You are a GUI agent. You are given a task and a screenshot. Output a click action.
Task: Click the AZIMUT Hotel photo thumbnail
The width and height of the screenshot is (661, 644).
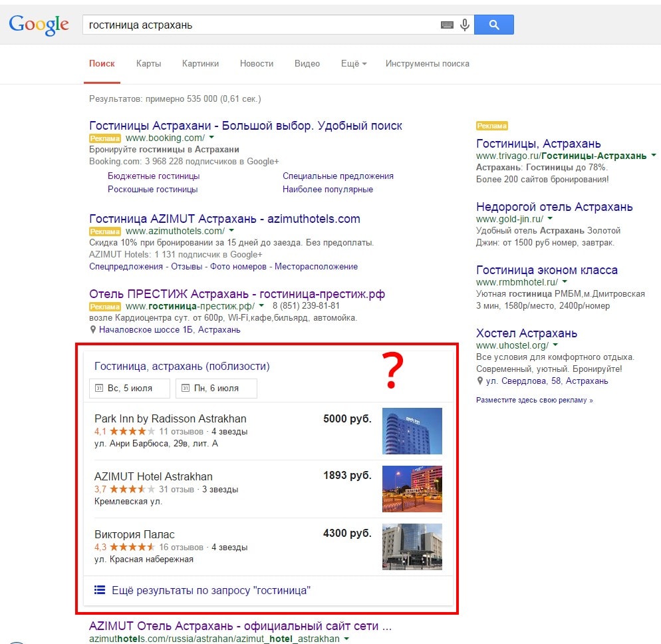click(x=412, y=489)
